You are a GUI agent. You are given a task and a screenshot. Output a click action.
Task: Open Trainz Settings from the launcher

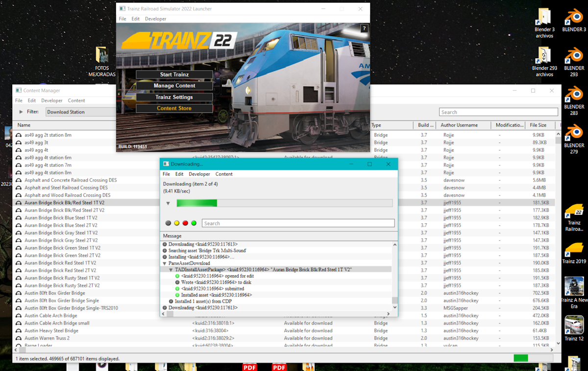click(x=174, y=97)
